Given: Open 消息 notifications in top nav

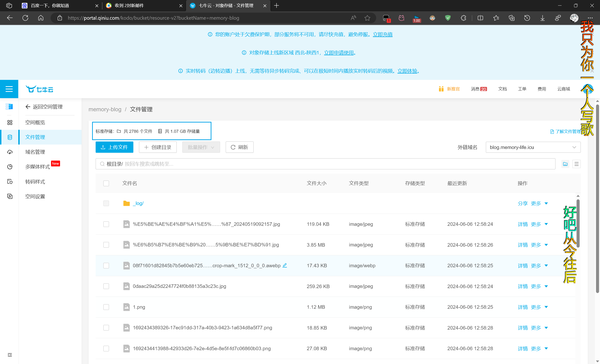Looking at the screenshot, I should point(479,89).
